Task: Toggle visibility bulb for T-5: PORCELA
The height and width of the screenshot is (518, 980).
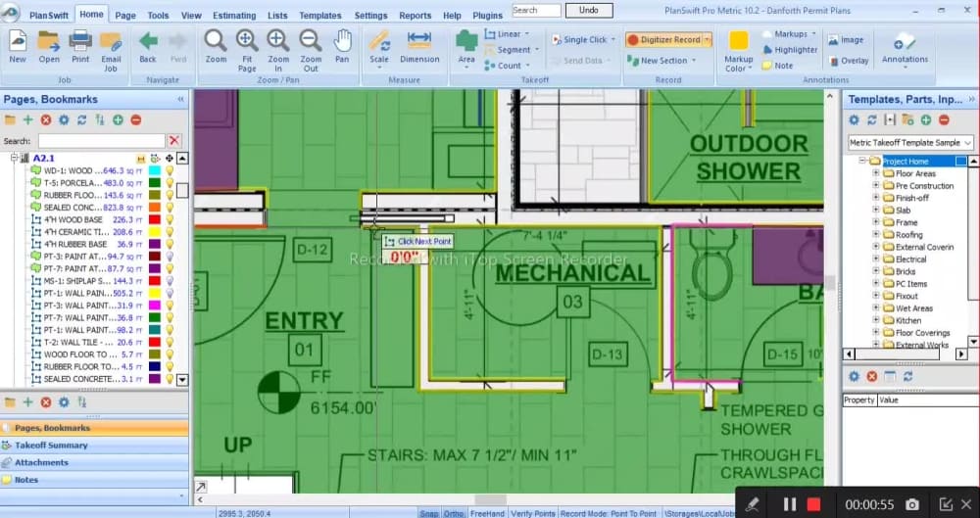Action: click(x=169, y=183)
